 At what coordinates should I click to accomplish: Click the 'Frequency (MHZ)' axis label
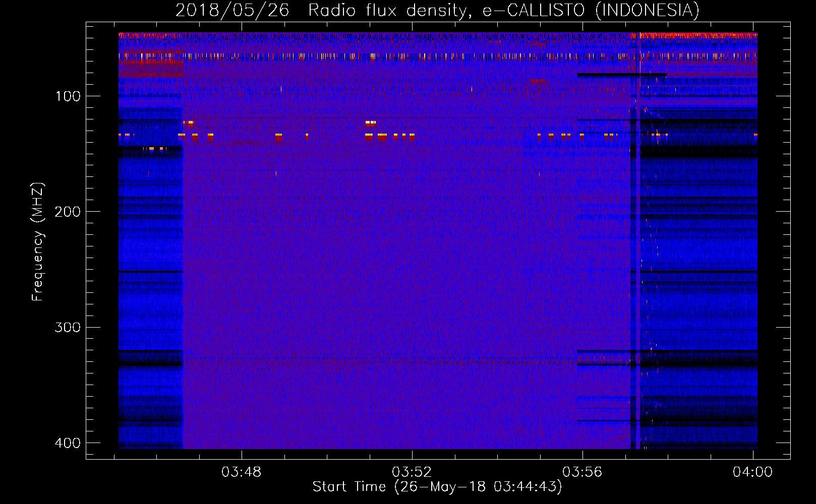coord(38,241)
